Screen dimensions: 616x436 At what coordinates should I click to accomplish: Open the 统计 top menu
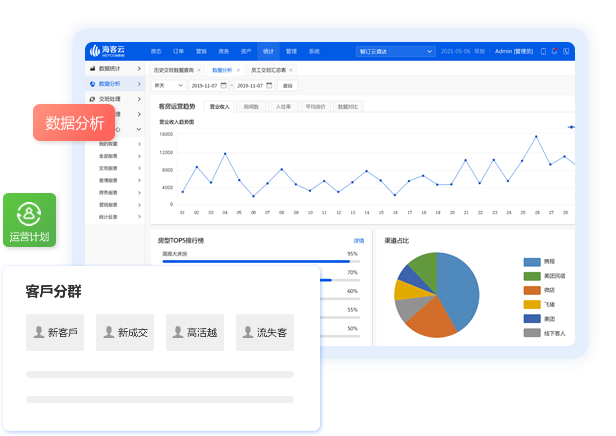[x=268, y=50]
